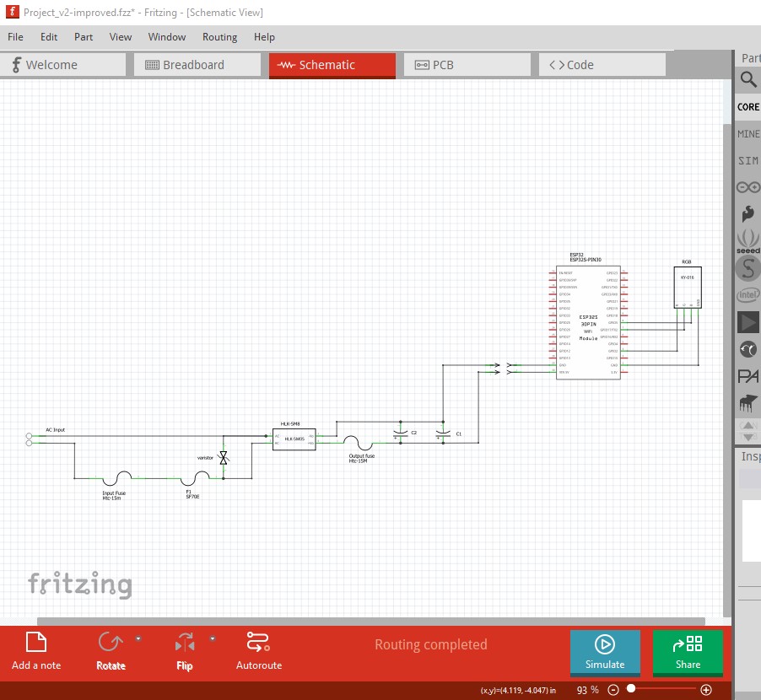Flip the selected part
This screenshot has height=700, width=761.
pos(185,651)
